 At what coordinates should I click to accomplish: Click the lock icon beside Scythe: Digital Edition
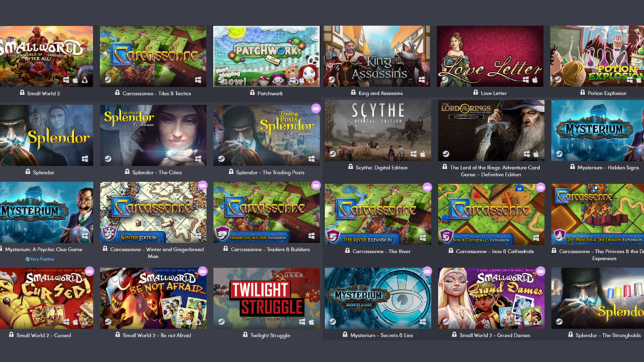click(x=350, y=167)
